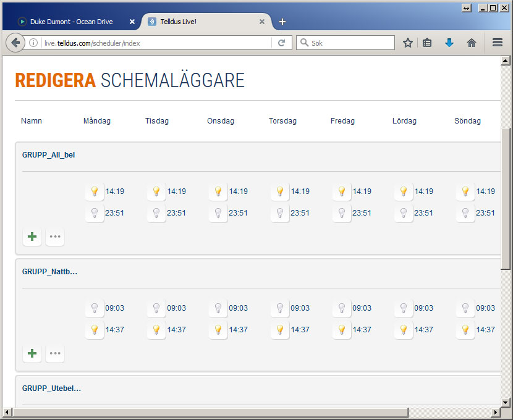Screen dimensions: 513x420
Task: Click the Söndag column header
Action: pyautogui.click(x=467, y=121)
